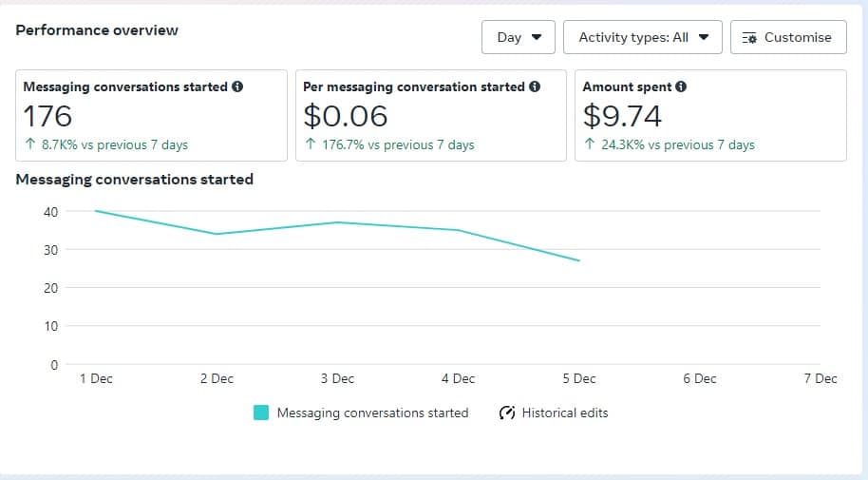Viewport: 868px width, 480px height.
Task: Select the Per messaging conversation started card
Action: point(430,115)
